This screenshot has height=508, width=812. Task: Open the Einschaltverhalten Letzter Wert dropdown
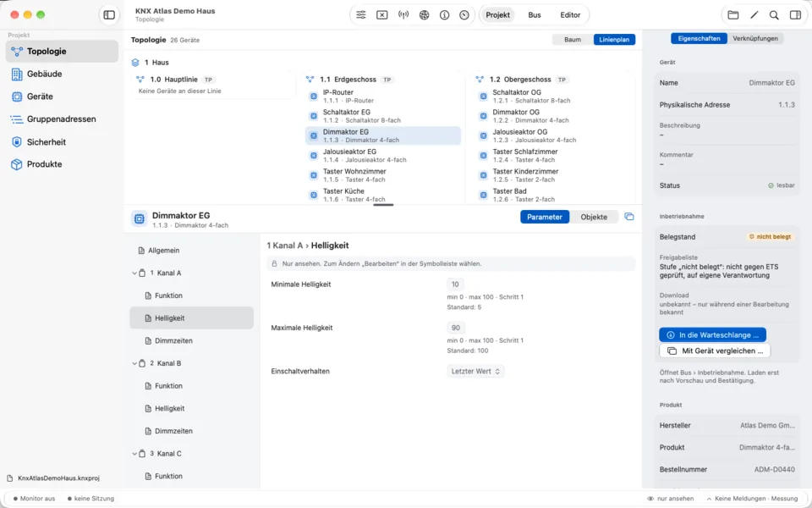(475, 372)
